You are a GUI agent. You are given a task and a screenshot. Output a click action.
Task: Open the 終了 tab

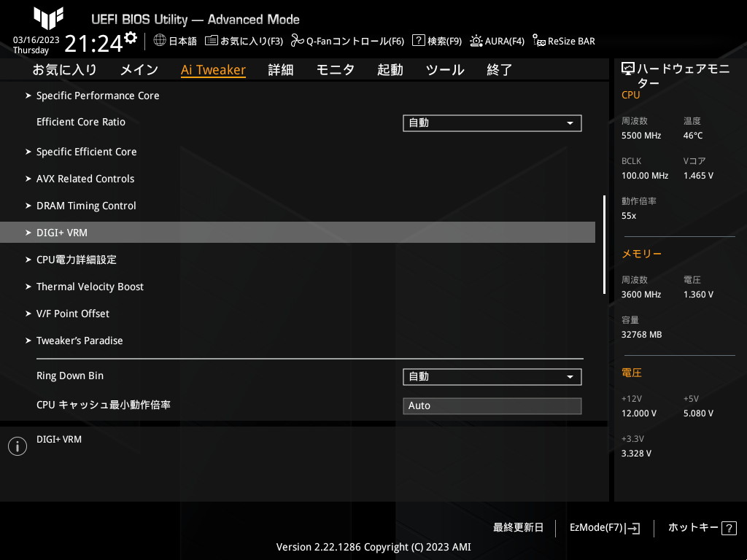tap(499, 70)
